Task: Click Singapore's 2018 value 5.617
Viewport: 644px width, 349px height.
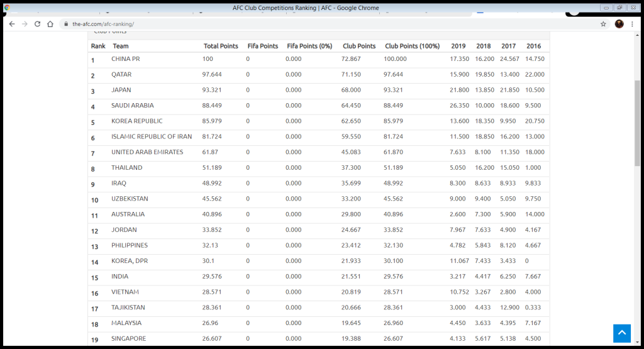Action: tap(482, 339)
